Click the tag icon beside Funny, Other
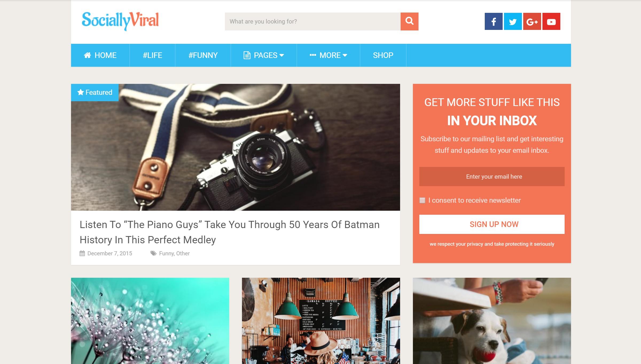Image resolution: width=641 pixels, height=364 pixels. pyautogui.click(x=153, y=253)
